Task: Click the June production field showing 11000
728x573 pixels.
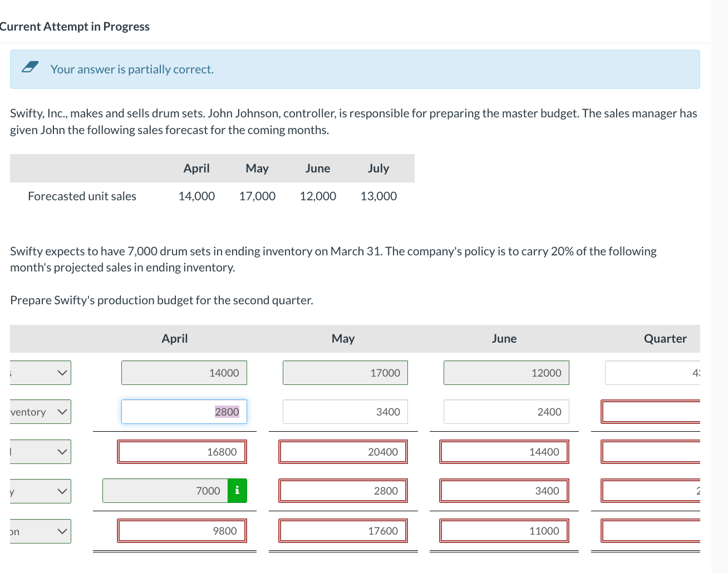Action: (x=504, y=531)
